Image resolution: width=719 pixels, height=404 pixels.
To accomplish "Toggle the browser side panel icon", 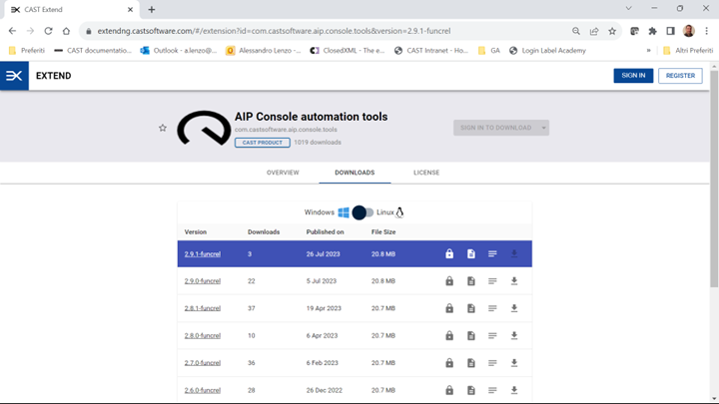I will coord(670,31).
